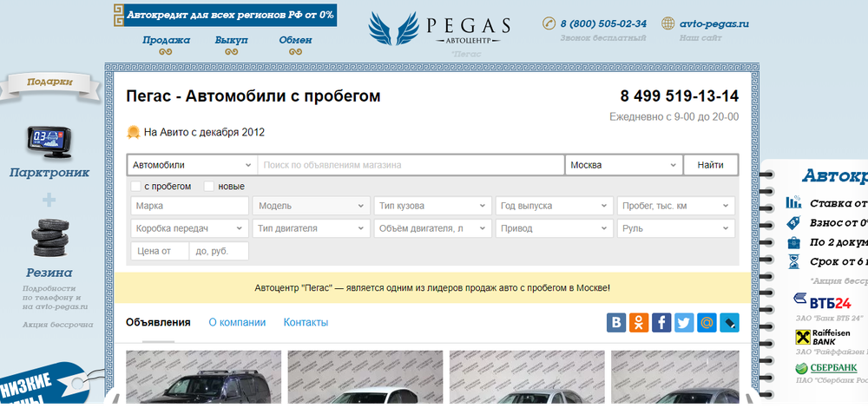Click the phone number 8 499 519-13-14
This screenshot has height=408, width=868.
[680, 95]
